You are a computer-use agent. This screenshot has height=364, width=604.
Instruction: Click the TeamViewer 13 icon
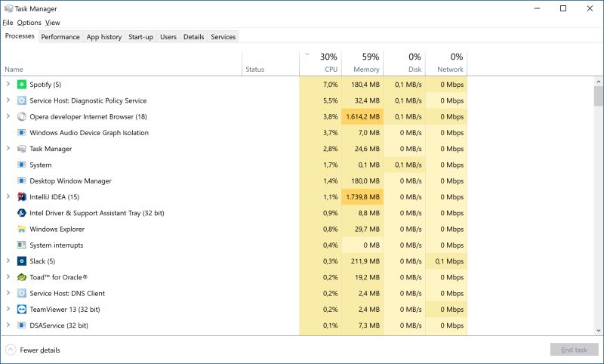coord(22,310)
